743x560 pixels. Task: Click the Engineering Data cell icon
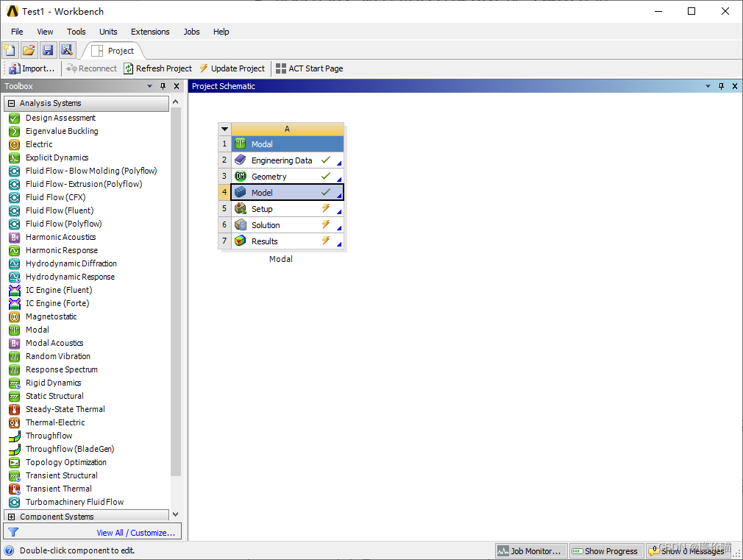coord(241,160)
